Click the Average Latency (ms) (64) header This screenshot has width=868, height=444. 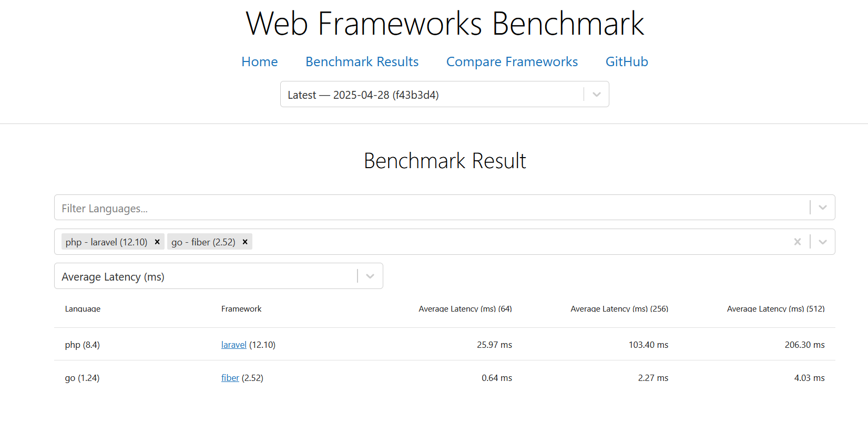click(465, 309)
